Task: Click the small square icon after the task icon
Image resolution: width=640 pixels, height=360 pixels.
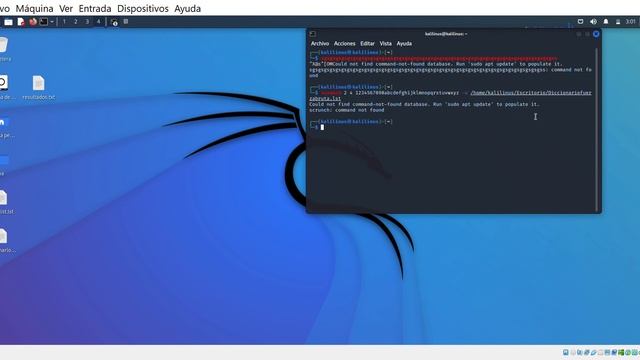Action: click(x=126, y=22)
